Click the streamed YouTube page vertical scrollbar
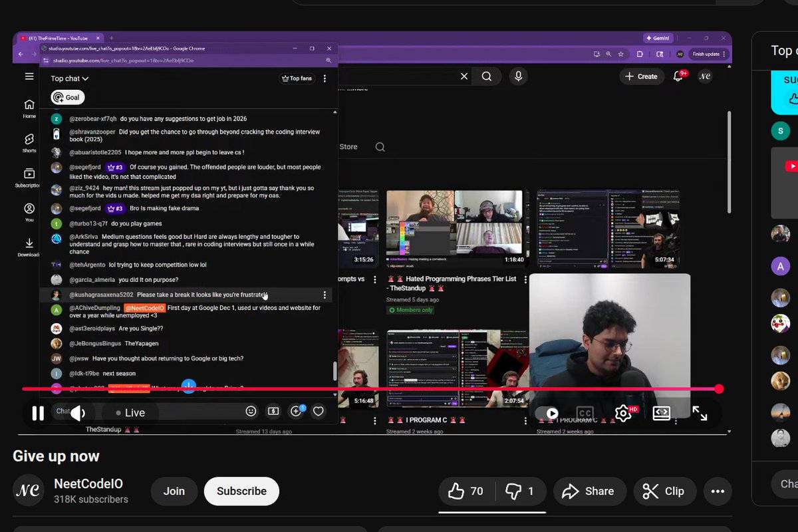The image size is (798, 532). [x=728, y=162]
